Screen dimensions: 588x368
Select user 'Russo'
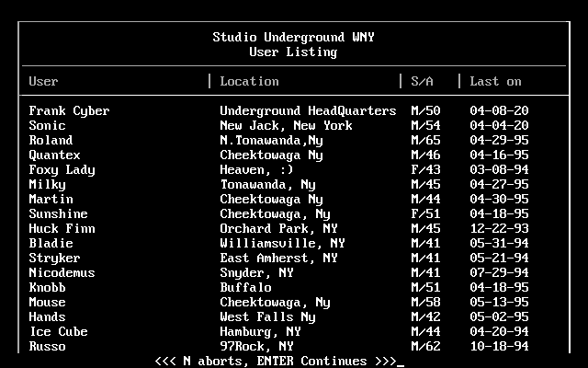tap(47, 346)
